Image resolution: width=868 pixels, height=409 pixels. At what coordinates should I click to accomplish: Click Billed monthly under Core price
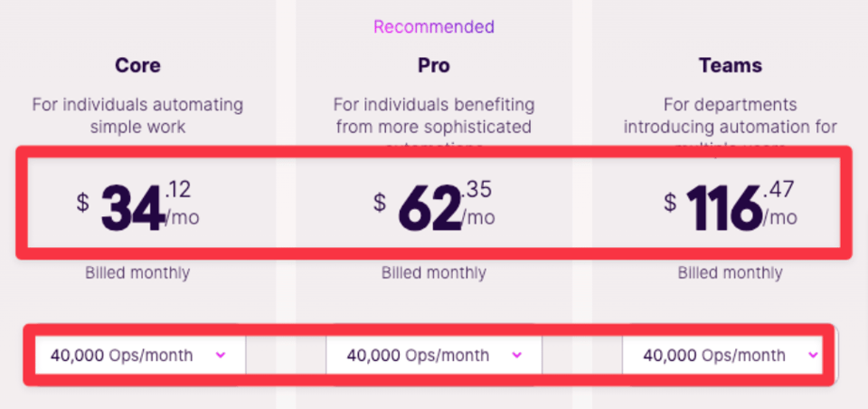pyautogui.click(x=137, y=272)
